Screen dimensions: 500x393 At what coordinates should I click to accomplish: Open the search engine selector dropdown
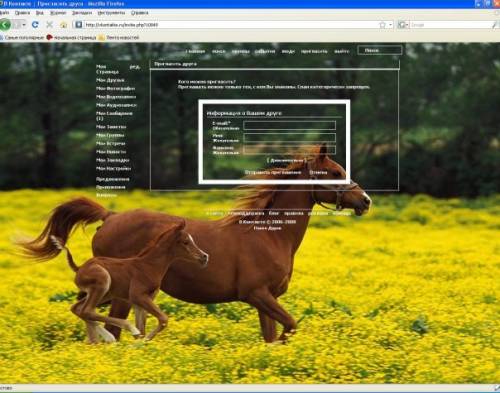403,25
